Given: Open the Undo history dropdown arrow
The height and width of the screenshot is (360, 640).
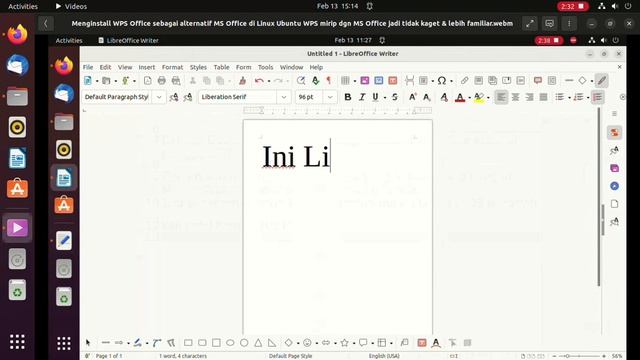Looking at the screenshot, I should pos(269,81).
